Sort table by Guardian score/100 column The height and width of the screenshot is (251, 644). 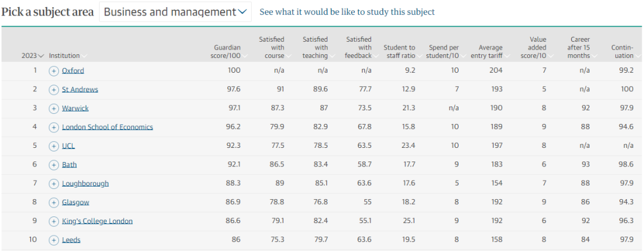coord(228,51)
